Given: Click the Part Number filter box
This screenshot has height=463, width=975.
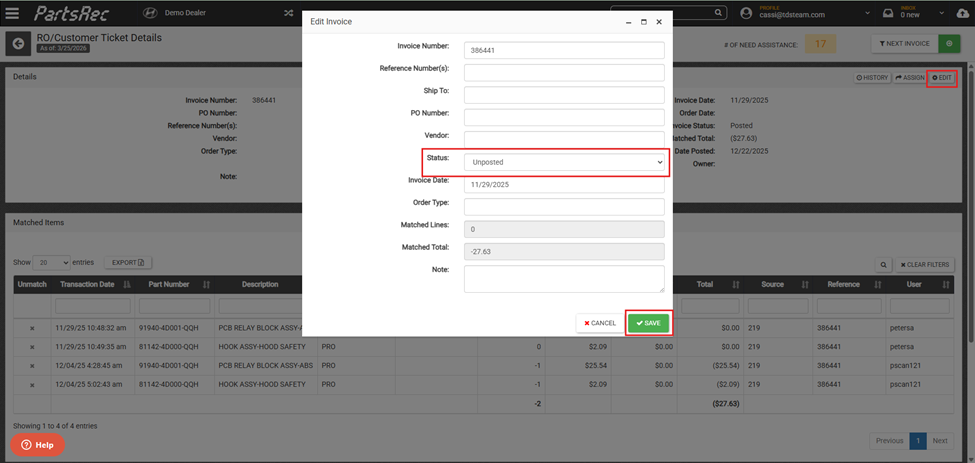Looking at the screenshot, I should [175, 306].
